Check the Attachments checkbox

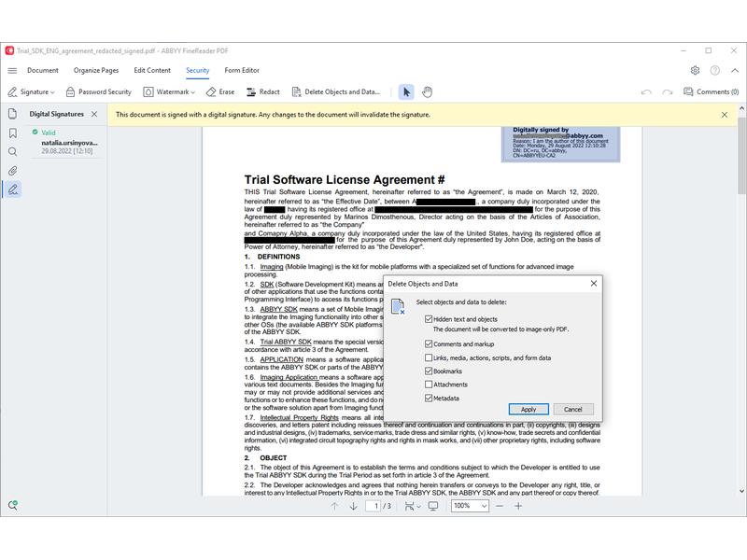pyautogui.click(x=429, y=385)
